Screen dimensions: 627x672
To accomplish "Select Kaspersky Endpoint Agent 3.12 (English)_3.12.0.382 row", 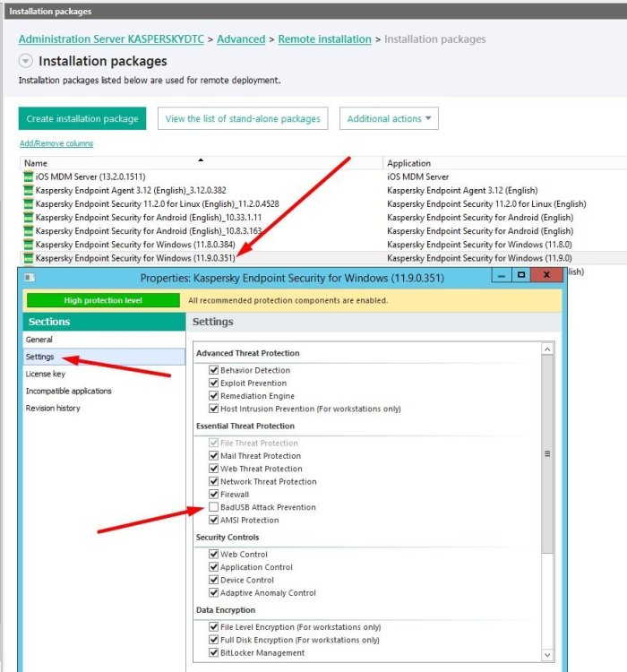I will [323, 190].
